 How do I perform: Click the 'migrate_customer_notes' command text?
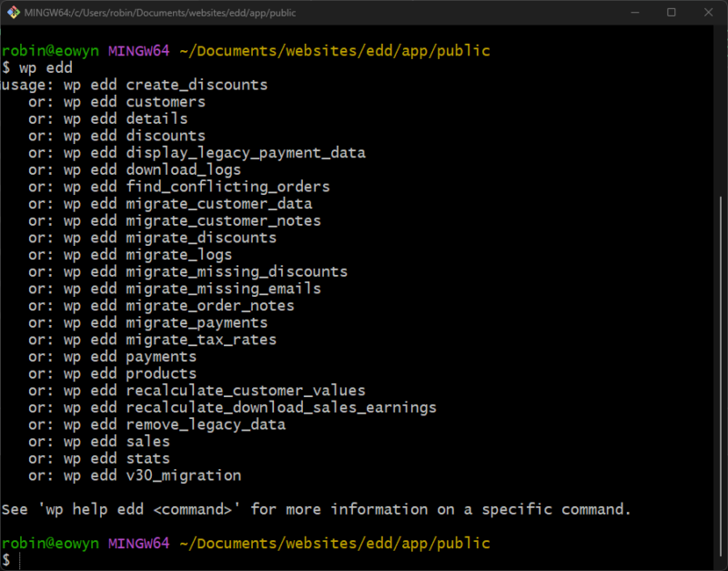point(223,220)
